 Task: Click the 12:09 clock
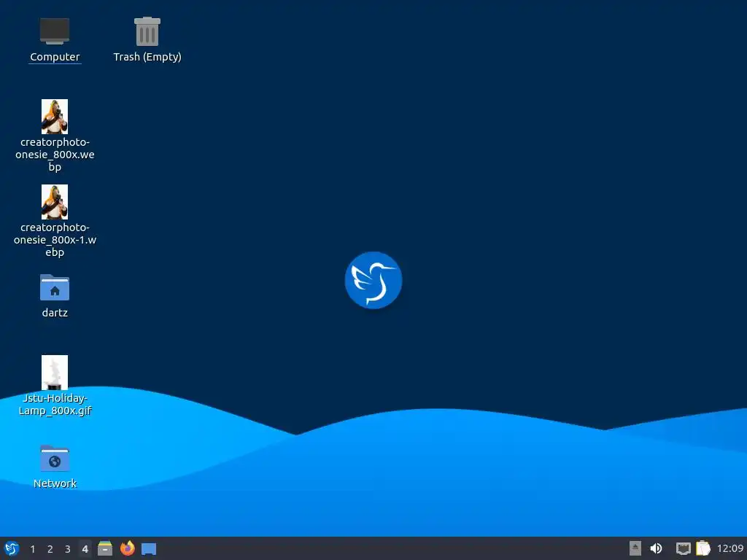click(x=730, y=549)
